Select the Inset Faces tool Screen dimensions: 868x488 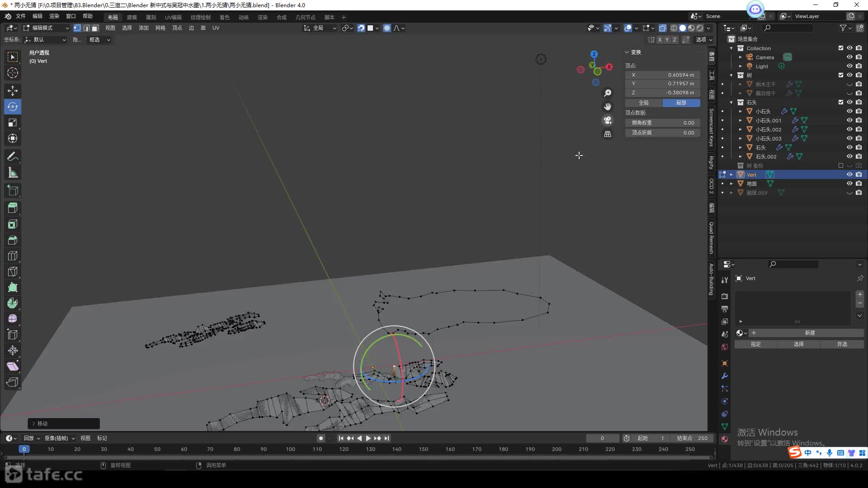pyautogui.click(x=13, y=224)
